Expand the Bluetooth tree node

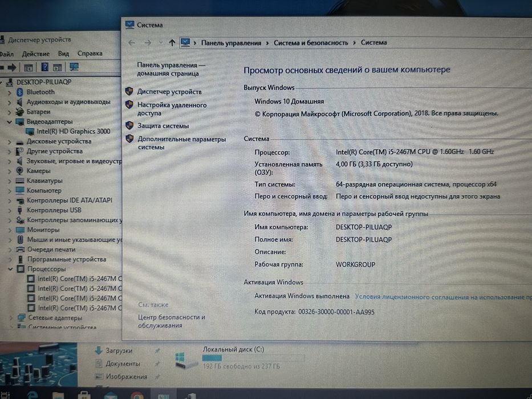coord(10,92)
